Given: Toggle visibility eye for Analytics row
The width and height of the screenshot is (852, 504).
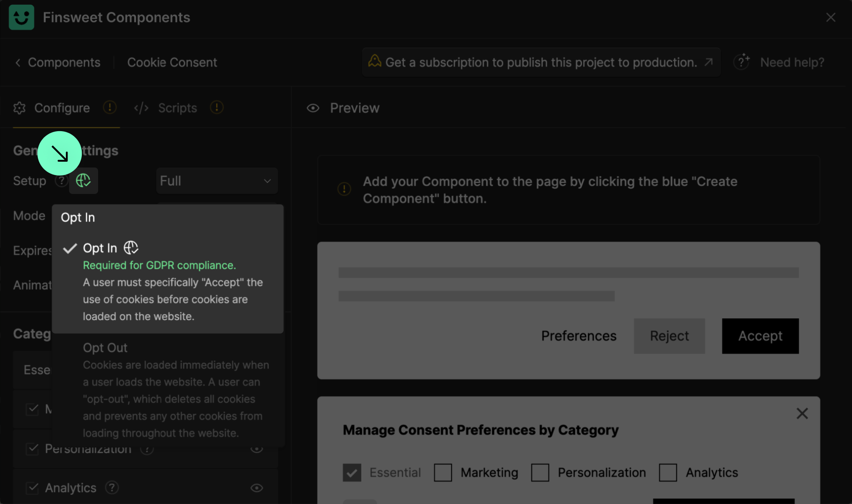Looking at the screenshot, I should (x=256, y=488).
